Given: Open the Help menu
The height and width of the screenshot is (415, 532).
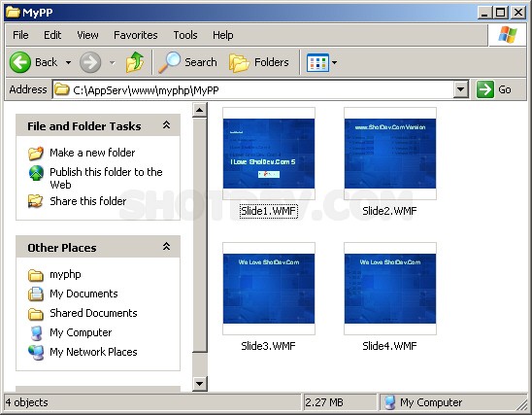Looking at the screenshot, I should point(223,35).
